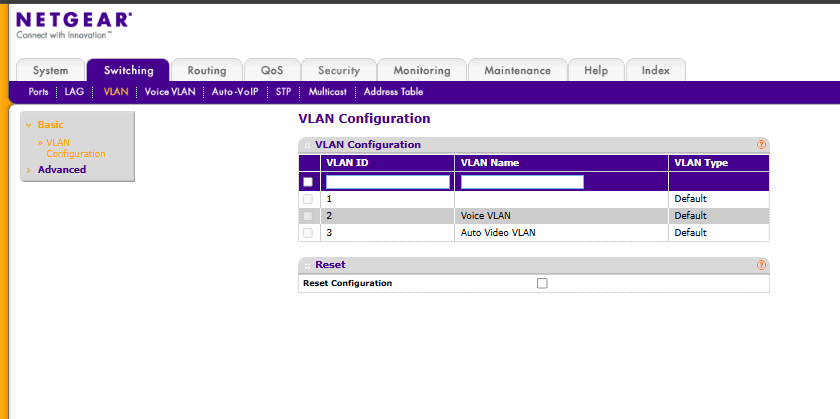This screenshot has height=419, width=840.
Task: Switch to the Routing tab
Action: [207, 70]
